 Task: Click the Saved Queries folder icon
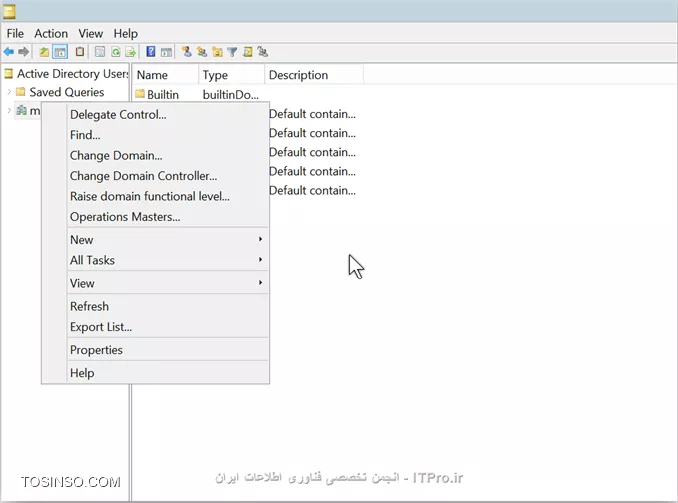click(x=20, y=92)
